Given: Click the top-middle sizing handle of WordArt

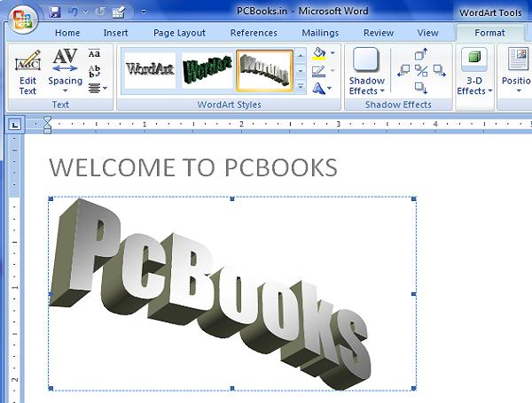Looking at the screenshot, I should coord(232,198).
